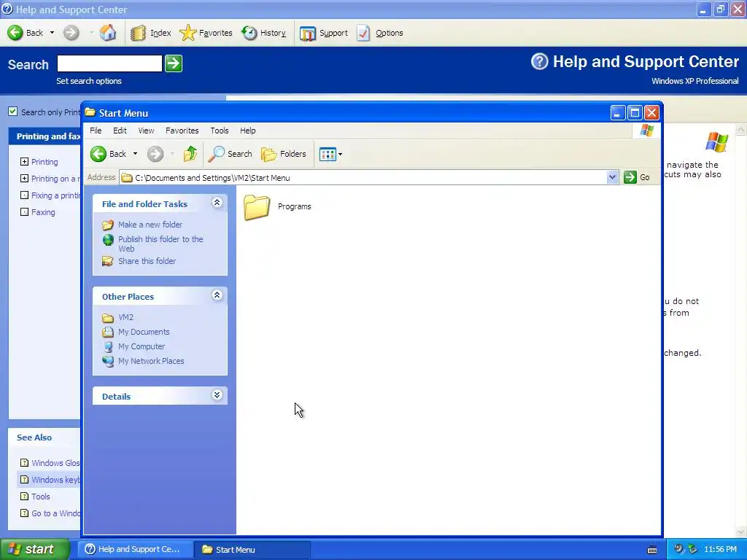Expand the Printing on a network tree item
Screen dimensions: 747x560
(x=24, y=179)
